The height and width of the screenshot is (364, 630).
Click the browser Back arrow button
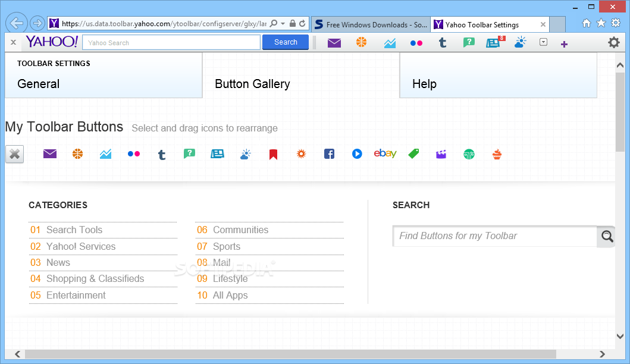coord(17,23)
